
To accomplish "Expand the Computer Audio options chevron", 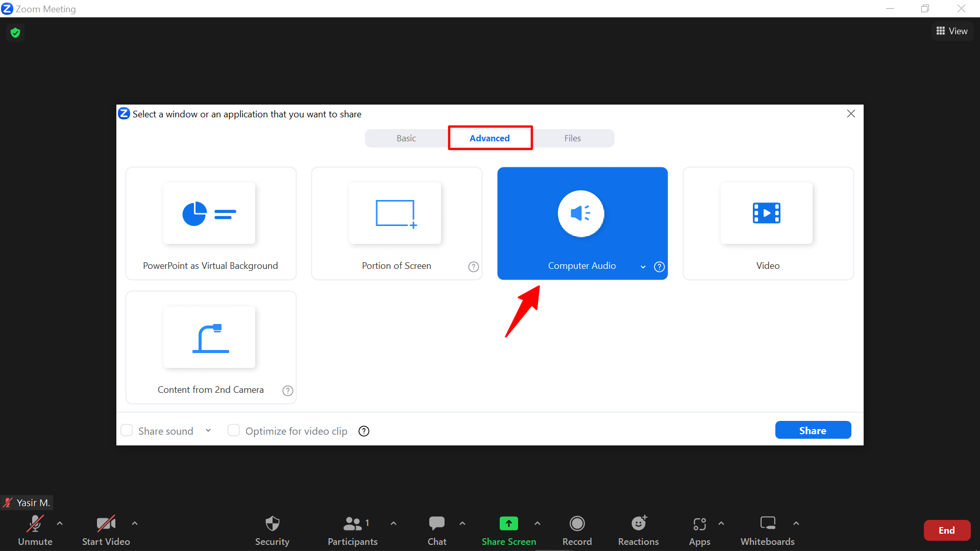I will [643, 266].
